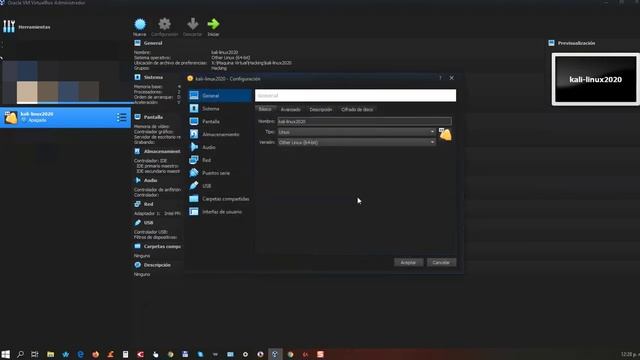Open Task View on the taskbar
The height and width of the screenshot is (360, 640).
(x=35, y=354)
